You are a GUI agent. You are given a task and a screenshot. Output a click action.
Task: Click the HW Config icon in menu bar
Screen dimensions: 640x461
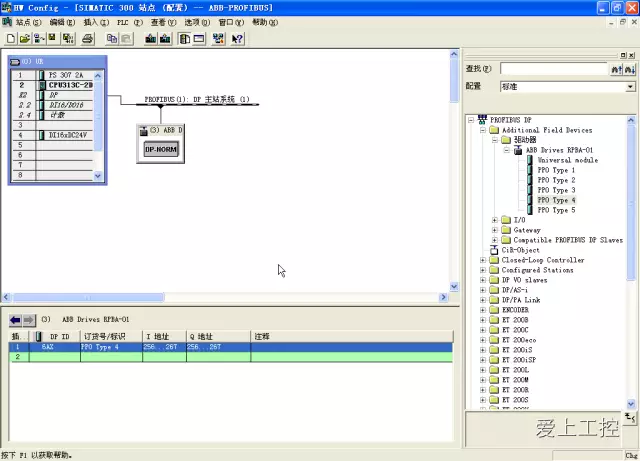(x=7, y=22)
